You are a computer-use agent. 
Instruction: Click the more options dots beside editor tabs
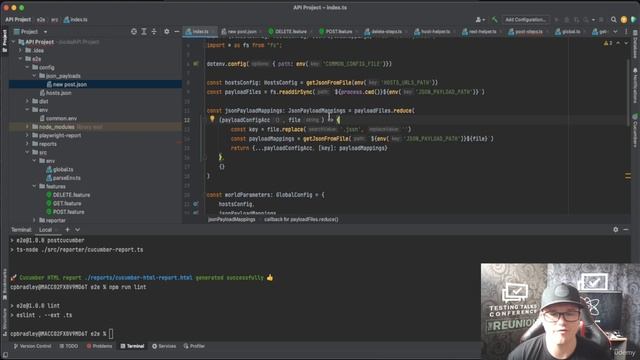[626, 31]
